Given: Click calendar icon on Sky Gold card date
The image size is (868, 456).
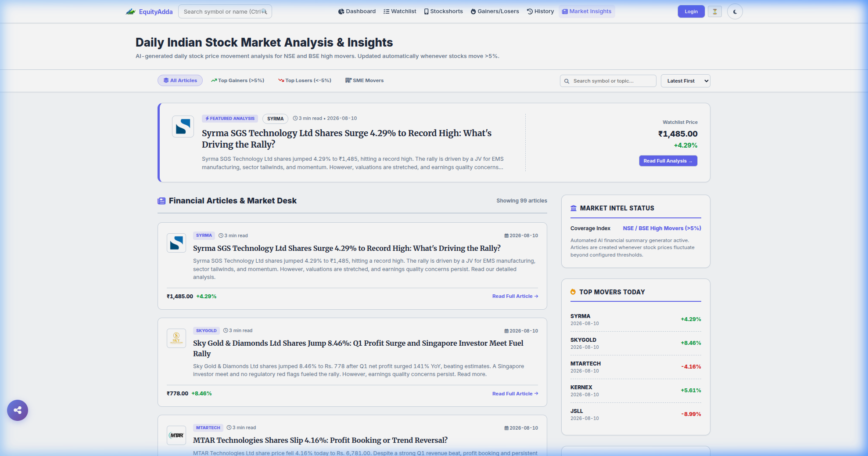Looking at the screenshot, I should pos(506,331).
